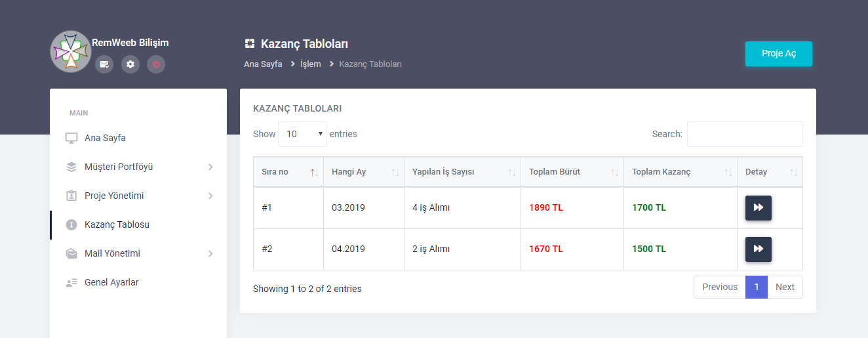Go to Ana Sayfa in sidebar
This screenshot has width=868, height=338.
[140, 138]
